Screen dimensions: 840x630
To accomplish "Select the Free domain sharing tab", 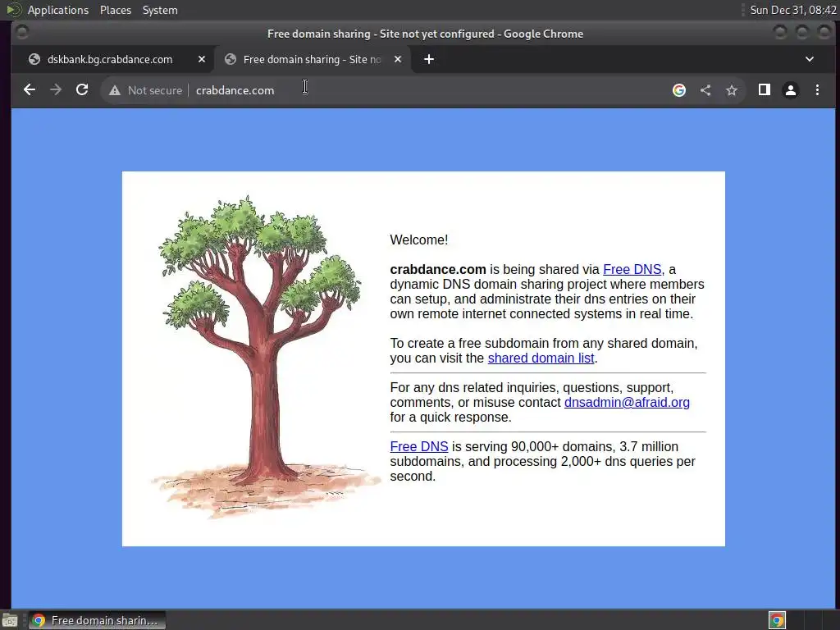I will click(312, 59).
